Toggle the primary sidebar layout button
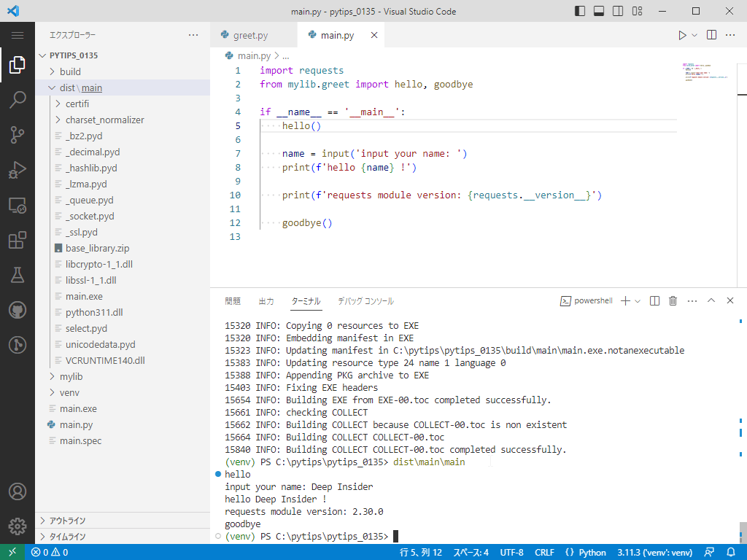This screenshot has height=560, width=747. [580, 11]
